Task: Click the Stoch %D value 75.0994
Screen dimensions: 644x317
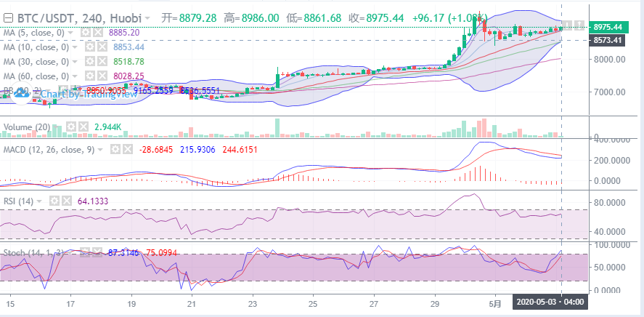Action: 162,252
